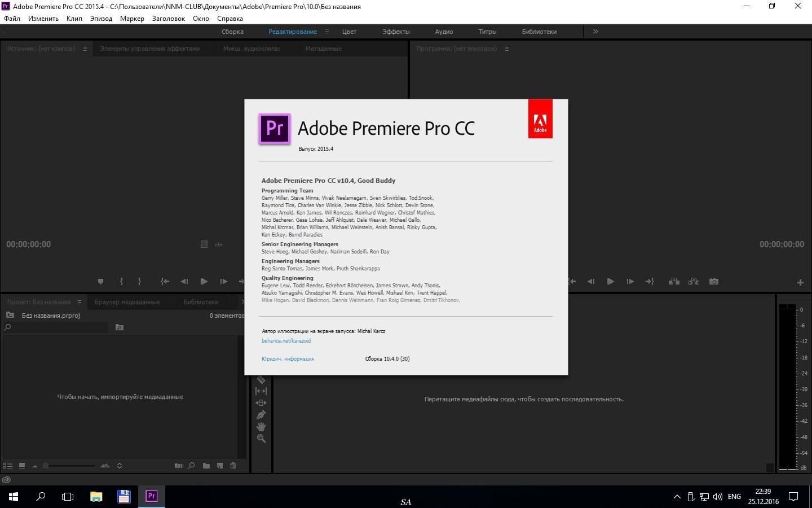
Task: Open the Source panel hamburger menu
Action: tap(85, 49)
